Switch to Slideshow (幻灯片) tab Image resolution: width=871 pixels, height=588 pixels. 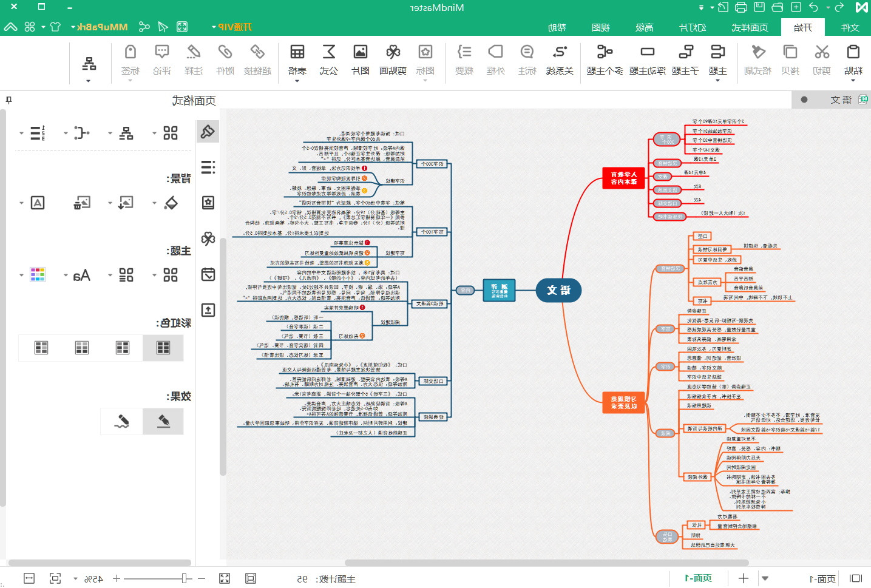693,27
